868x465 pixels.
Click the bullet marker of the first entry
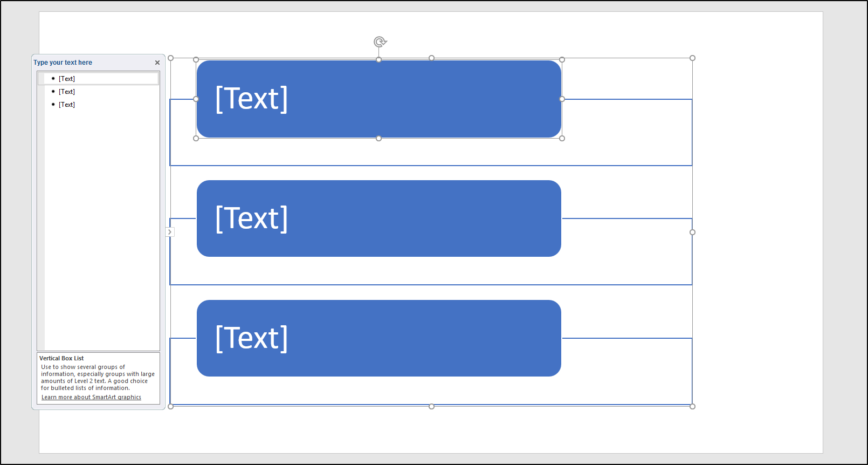52,78
